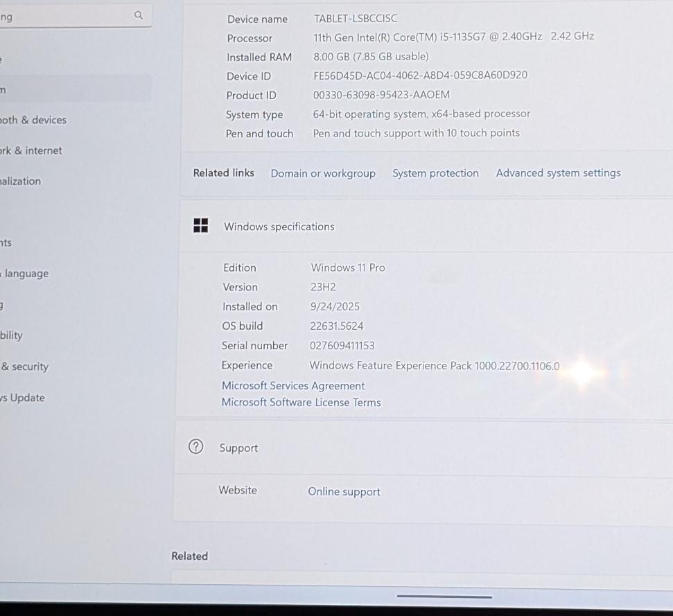
Task: Open the Microsoft Services Agreement link
Action: 293,386
